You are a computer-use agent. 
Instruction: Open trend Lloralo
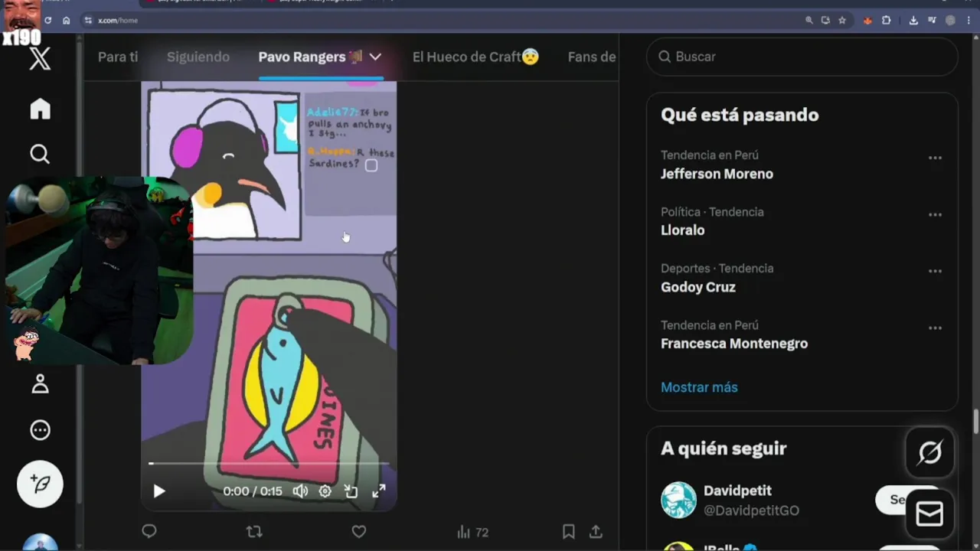click(x=682, y=230)
